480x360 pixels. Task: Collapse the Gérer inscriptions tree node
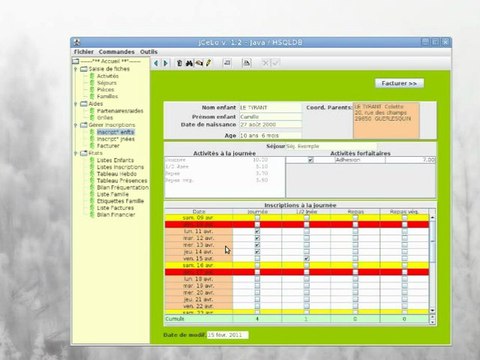click(76, 125)
